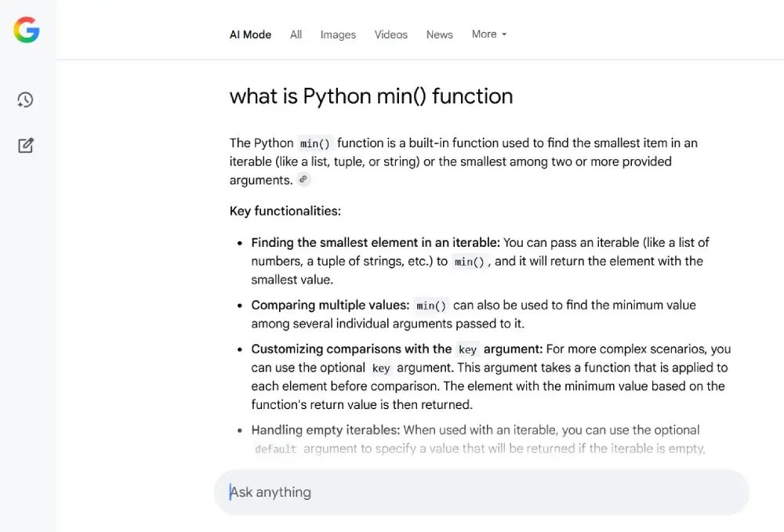The image size is (784, 532).
Task: Click the "Comparing multiple values" bullet title
Action: pos(330,305)
